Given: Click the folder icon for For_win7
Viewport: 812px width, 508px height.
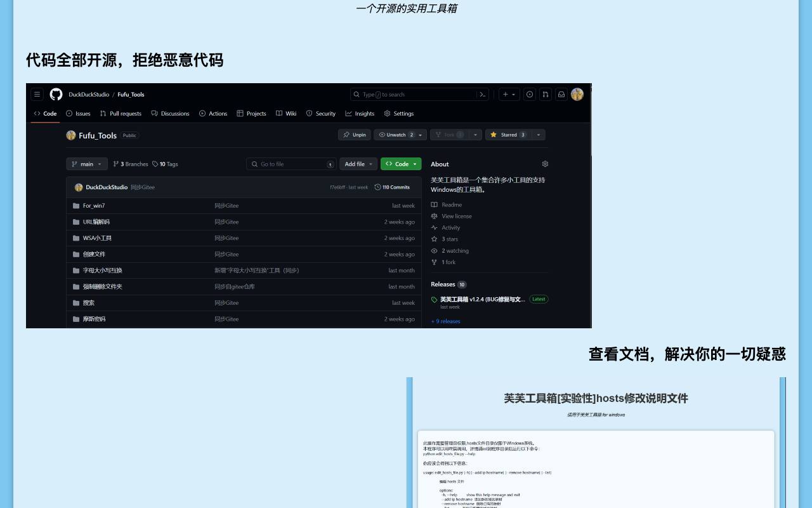Looking at the screenshot, I should [76, 206].
